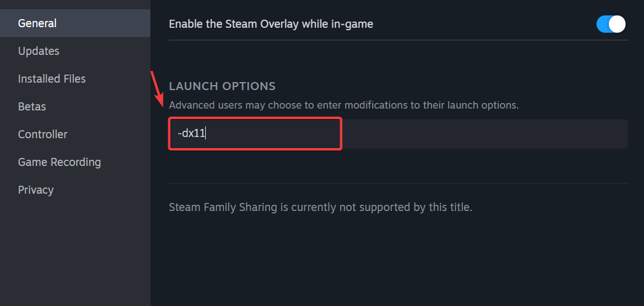
Task: Go to the Controller settings
Action: pos(43,134)
